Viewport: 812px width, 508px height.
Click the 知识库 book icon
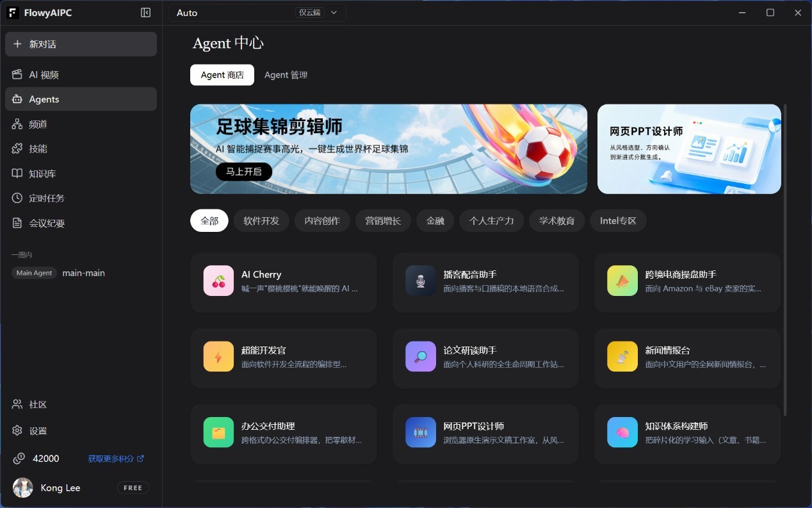click(x=17, y=174)
